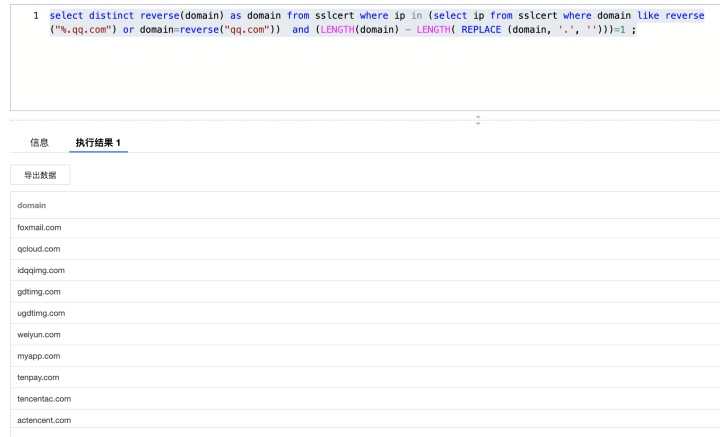This screenshot has width=720, height=437.
Task: Select the myapp.com result row
Action: coord(365,356)
